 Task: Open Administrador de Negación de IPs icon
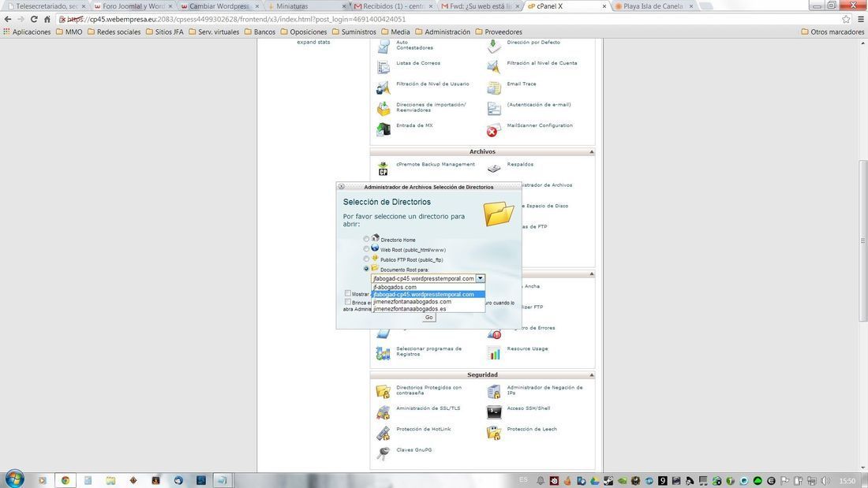(494, 392)
